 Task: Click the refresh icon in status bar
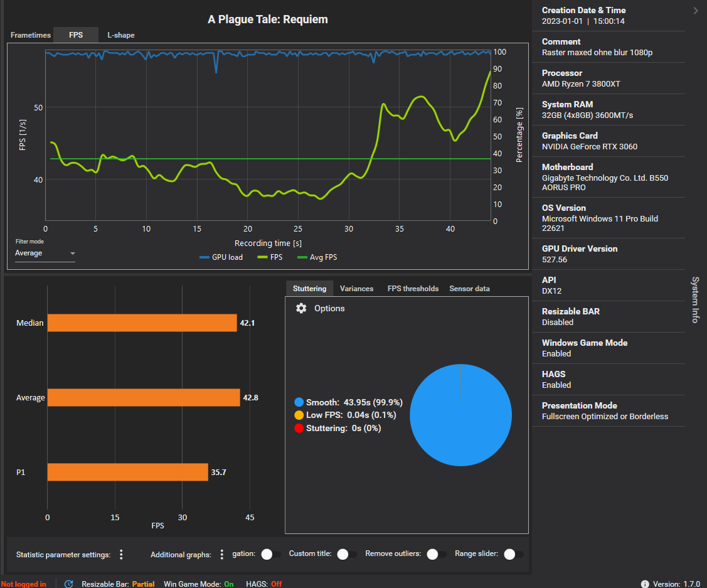pos(68,584)
